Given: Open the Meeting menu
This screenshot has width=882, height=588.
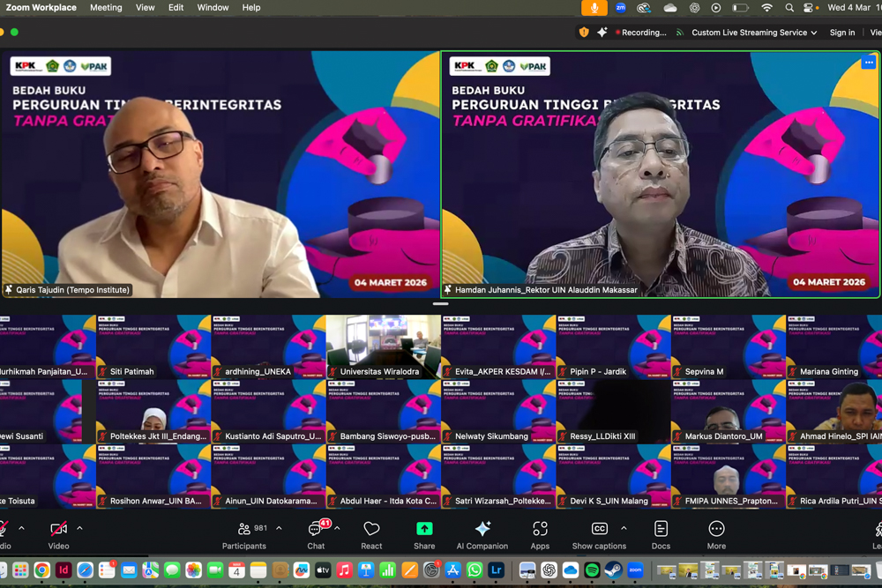Looking at the screenshot, I should point(106,8).
